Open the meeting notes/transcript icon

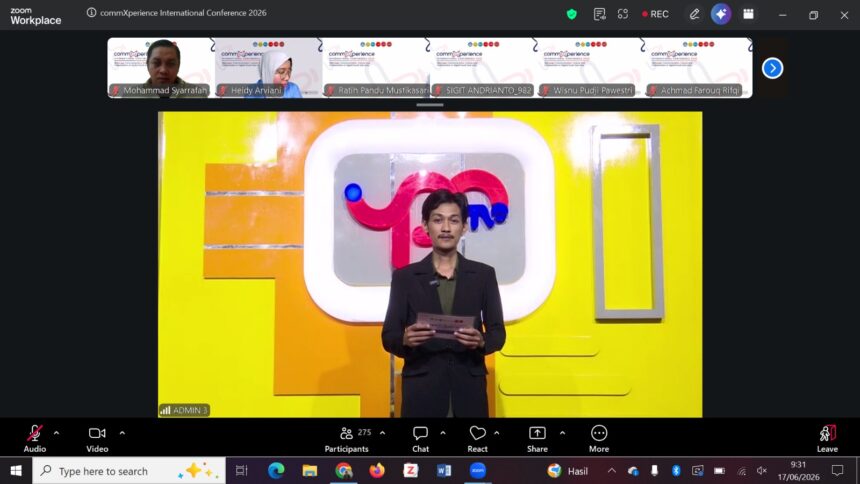599,14
